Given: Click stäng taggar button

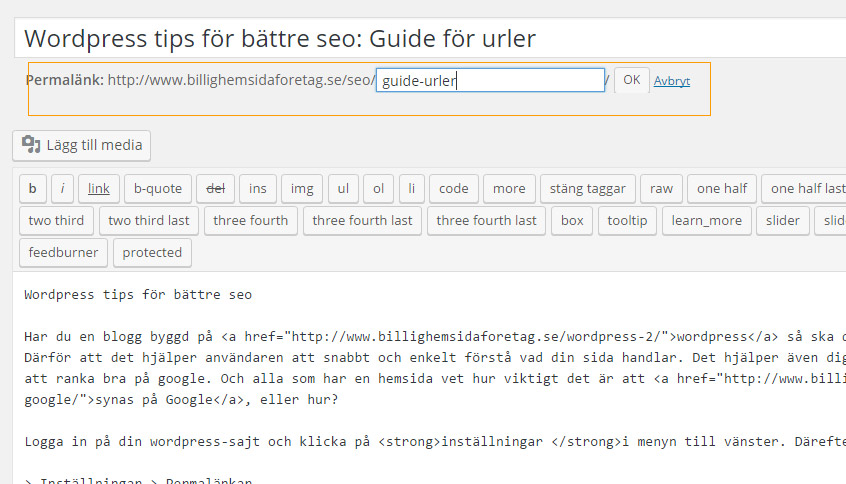Looking at the screenshot, I should pos(588,188).
